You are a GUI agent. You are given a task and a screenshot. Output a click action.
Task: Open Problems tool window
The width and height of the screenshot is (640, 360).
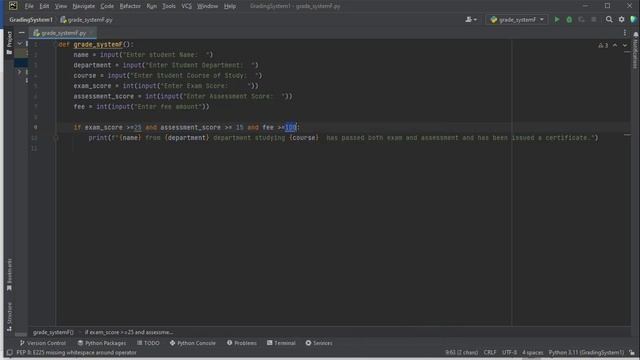pyautogui.click(x=242, y=343)
